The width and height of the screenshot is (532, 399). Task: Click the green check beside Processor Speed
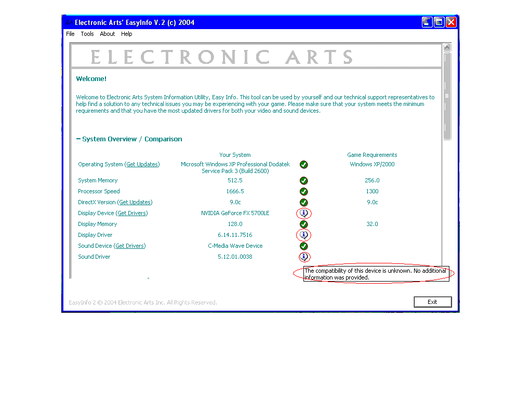pos(304,192)
